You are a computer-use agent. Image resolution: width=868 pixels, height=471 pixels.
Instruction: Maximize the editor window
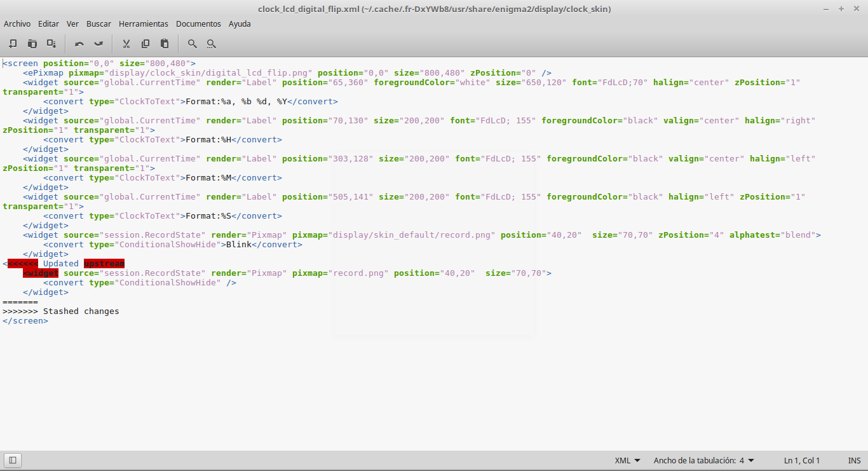(841, 8)
